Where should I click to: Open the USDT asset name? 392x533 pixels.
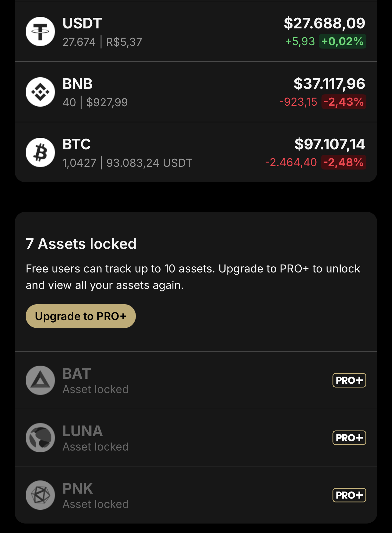[82, 24]
